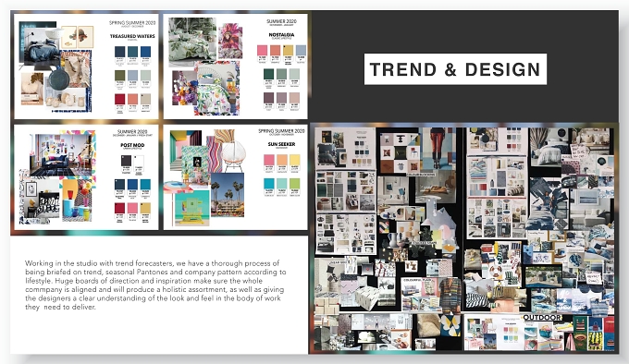Pick the red swatch in Treasured Waters
The width and height of the screenshot is (629, 364).
[120, 99]
